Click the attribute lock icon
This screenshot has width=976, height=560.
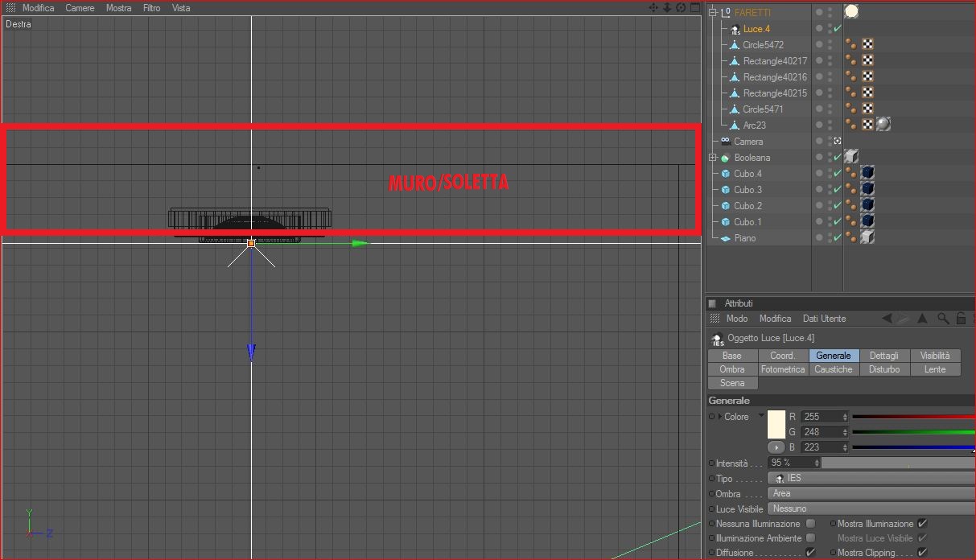960,319
